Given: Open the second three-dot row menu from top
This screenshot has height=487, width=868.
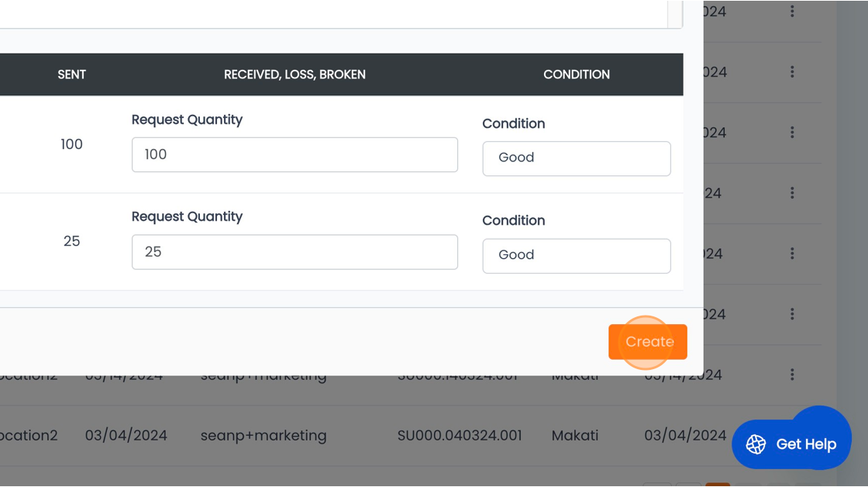Looking at the screenshot, I should tap(792, 72).
